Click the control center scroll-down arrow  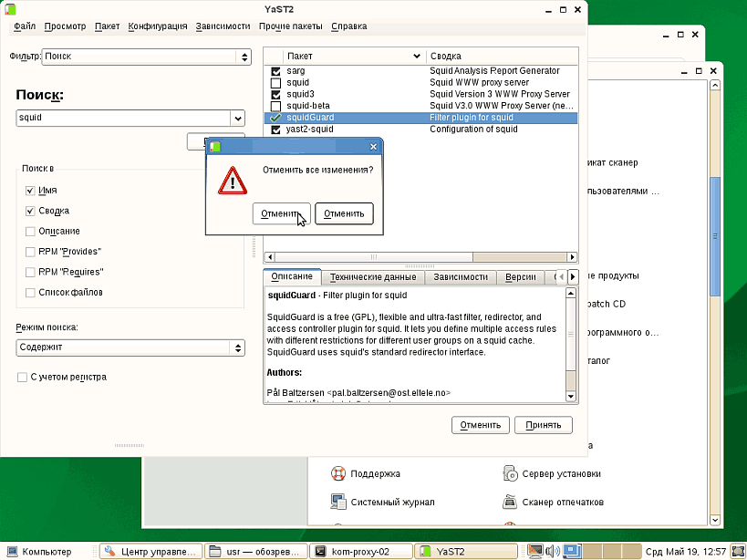tap(714, 520)
